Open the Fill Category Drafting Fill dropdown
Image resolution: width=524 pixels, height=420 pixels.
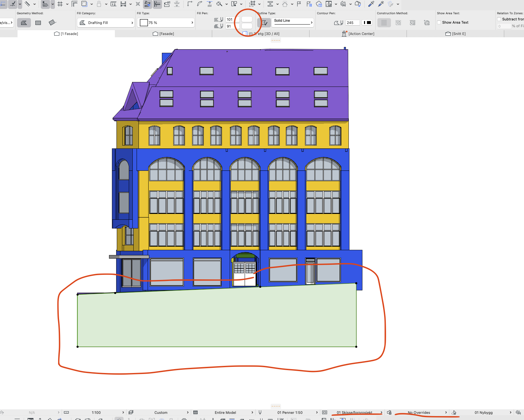[x=106, y=23]
